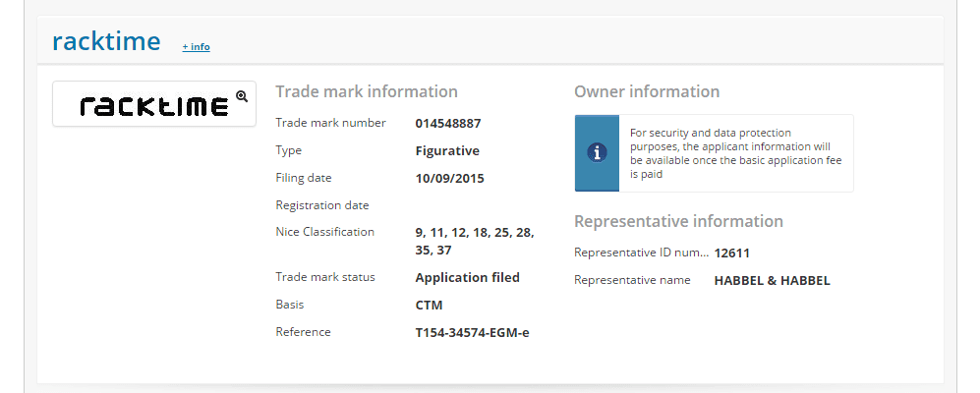
Task: Click the 'Application filed' status text
Action: tap(467, 277)
